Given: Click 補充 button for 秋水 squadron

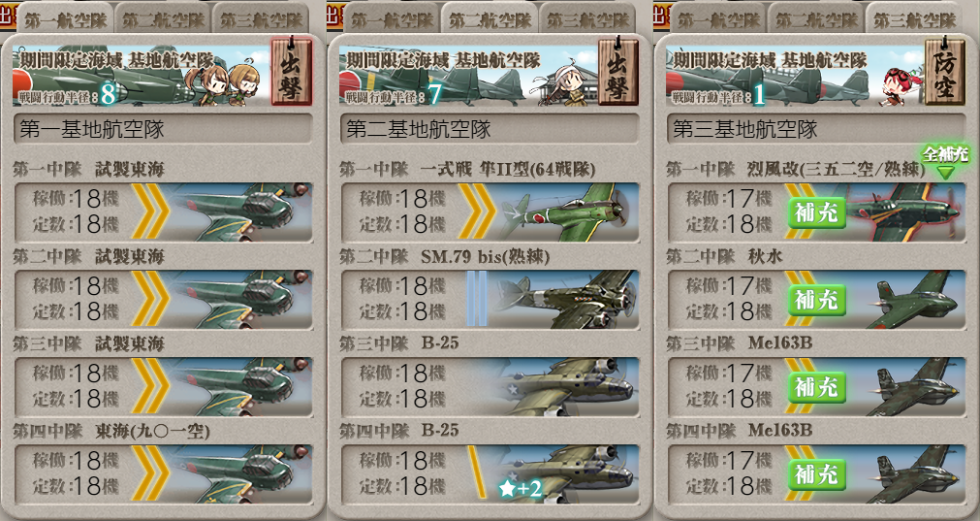Looking at the screenshot, I should click(816, 301).
